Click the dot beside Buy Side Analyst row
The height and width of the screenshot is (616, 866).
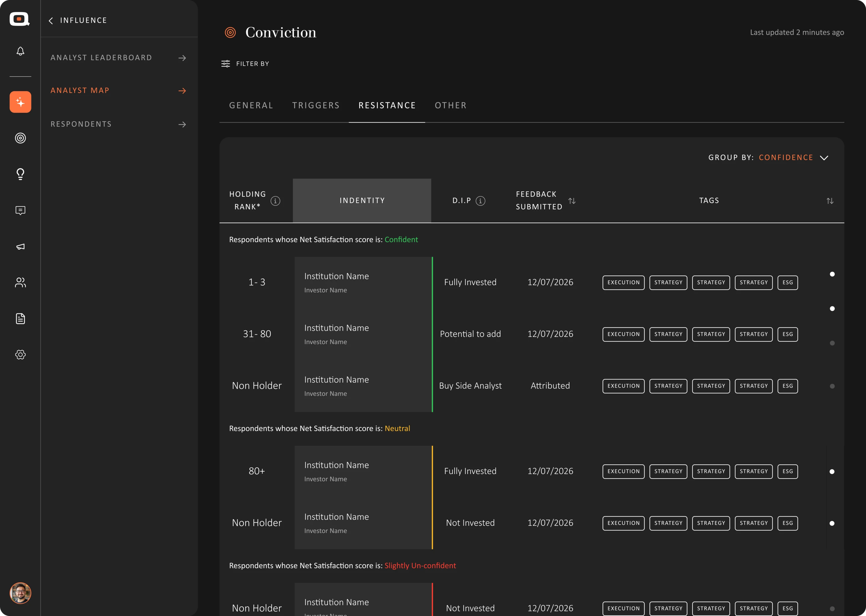click(x=832, y=387)
